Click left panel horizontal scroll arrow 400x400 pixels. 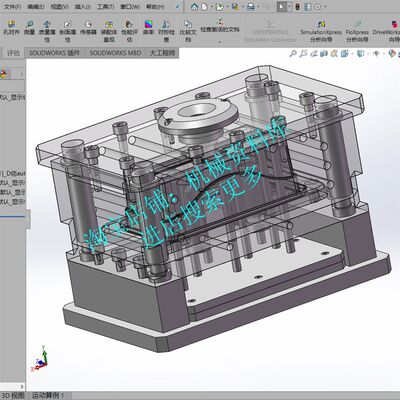pos(22,387)
